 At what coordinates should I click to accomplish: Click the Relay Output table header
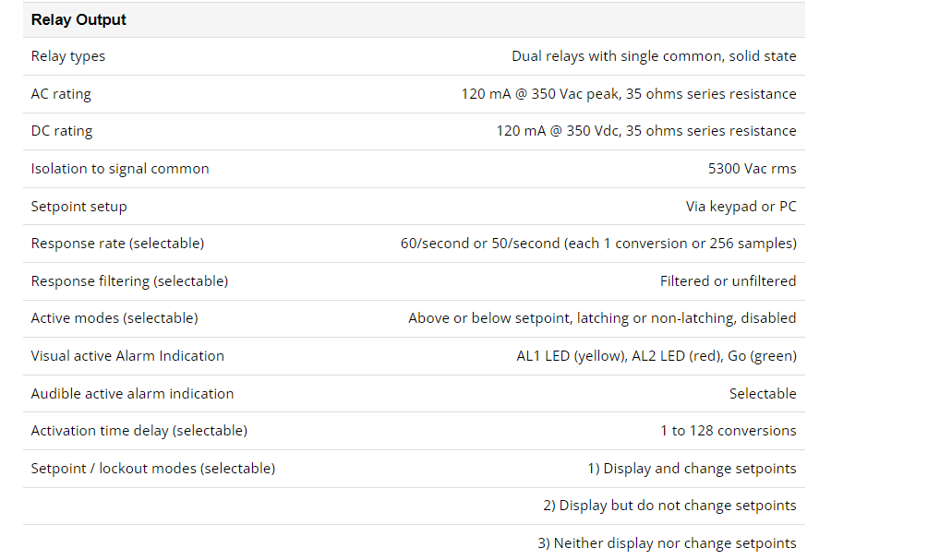(78, 19)
